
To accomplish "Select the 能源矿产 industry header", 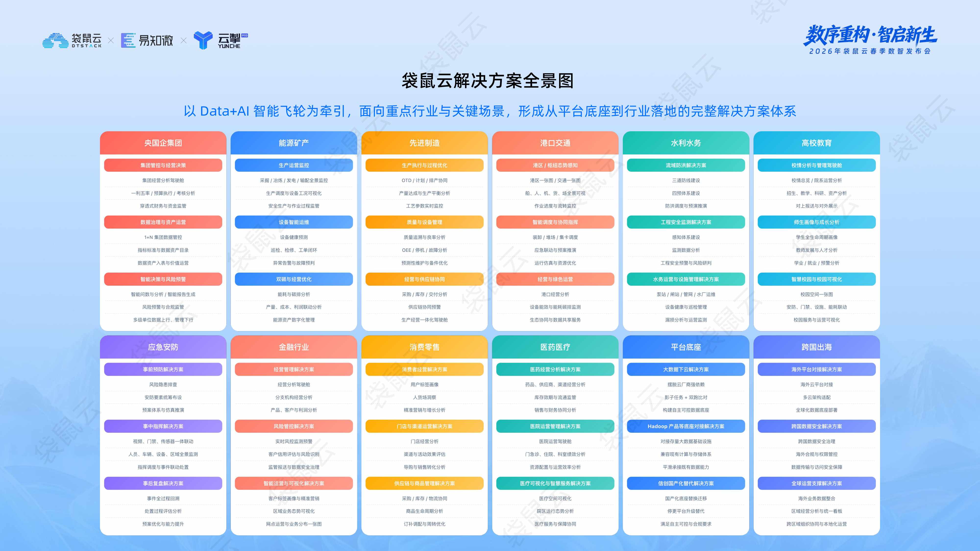I will coord(294,143).
